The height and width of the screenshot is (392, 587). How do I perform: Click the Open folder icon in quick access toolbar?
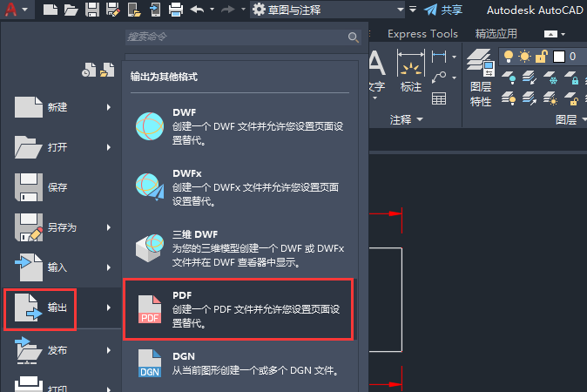(x=71, y=10)
